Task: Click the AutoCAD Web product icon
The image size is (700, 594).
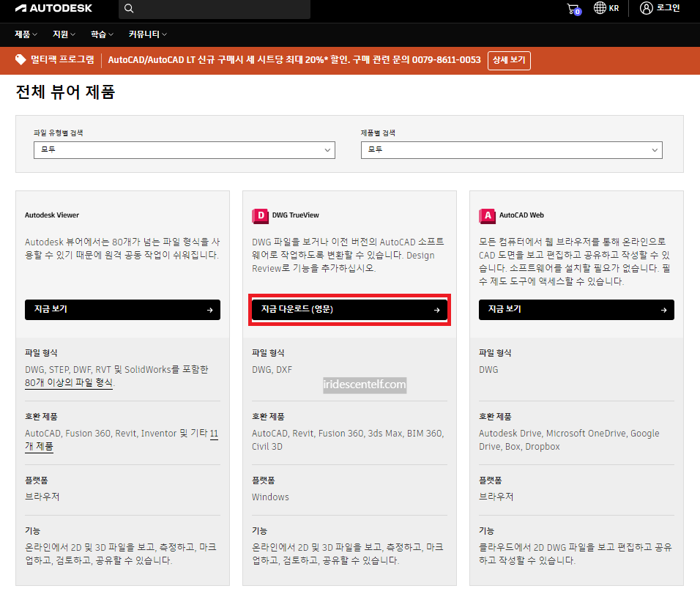Action: [x=487, y=216]
